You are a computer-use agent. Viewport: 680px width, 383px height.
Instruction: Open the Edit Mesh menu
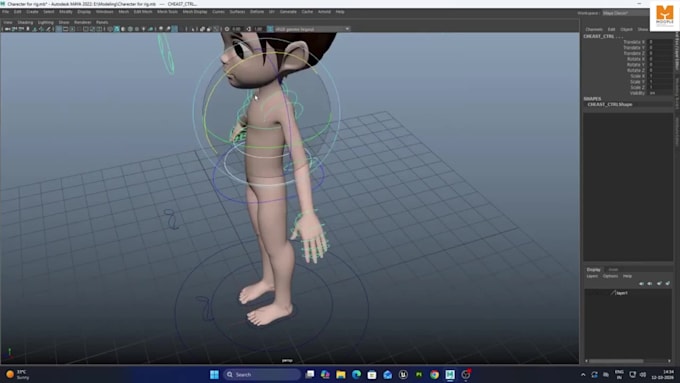[143, 12]
